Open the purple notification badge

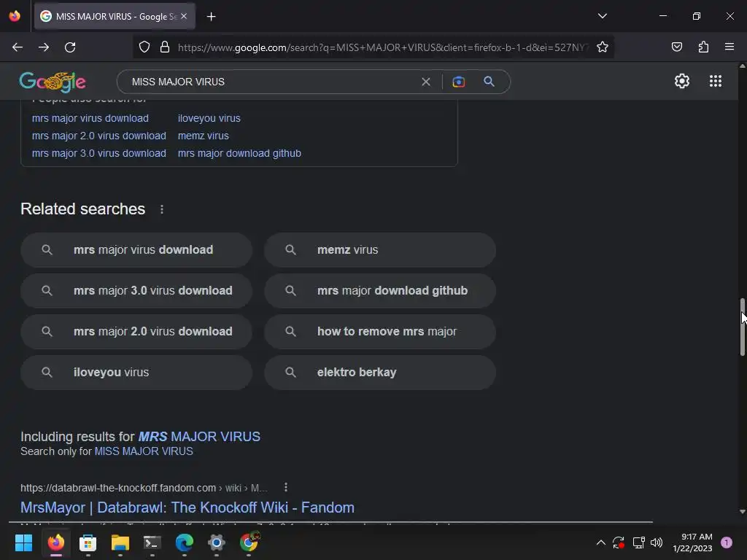click(726, 542)
